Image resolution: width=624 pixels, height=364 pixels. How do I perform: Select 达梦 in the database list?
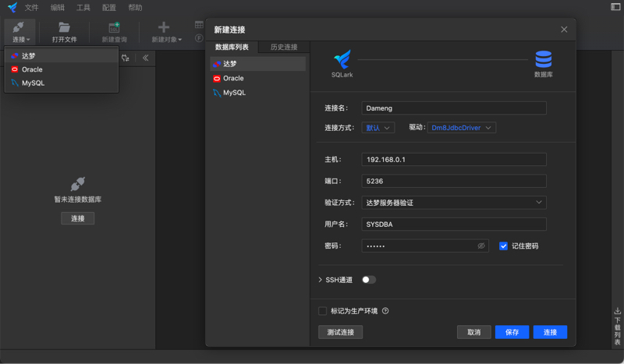click(x=258, y=64)
